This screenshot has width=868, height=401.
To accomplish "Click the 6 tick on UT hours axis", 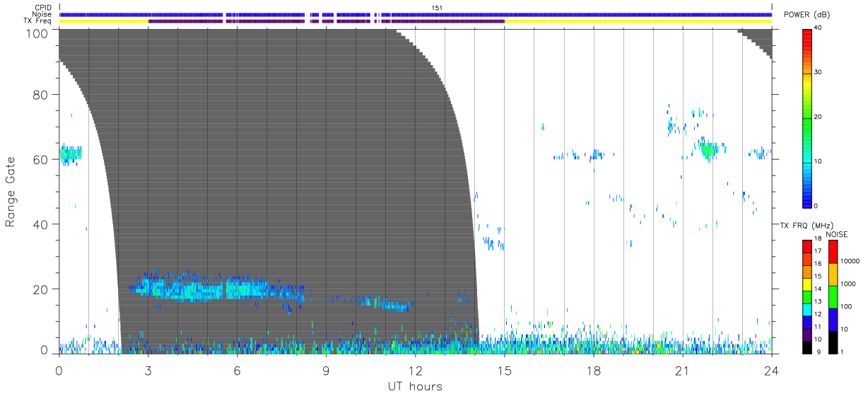I will [237, 370].
